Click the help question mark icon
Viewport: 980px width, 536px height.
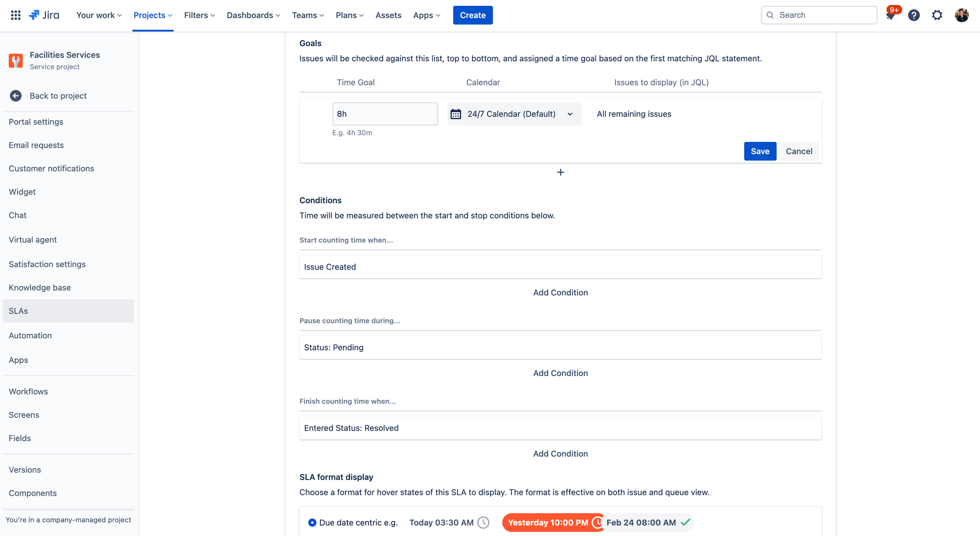pyautogui.click(x=915, y=15)
